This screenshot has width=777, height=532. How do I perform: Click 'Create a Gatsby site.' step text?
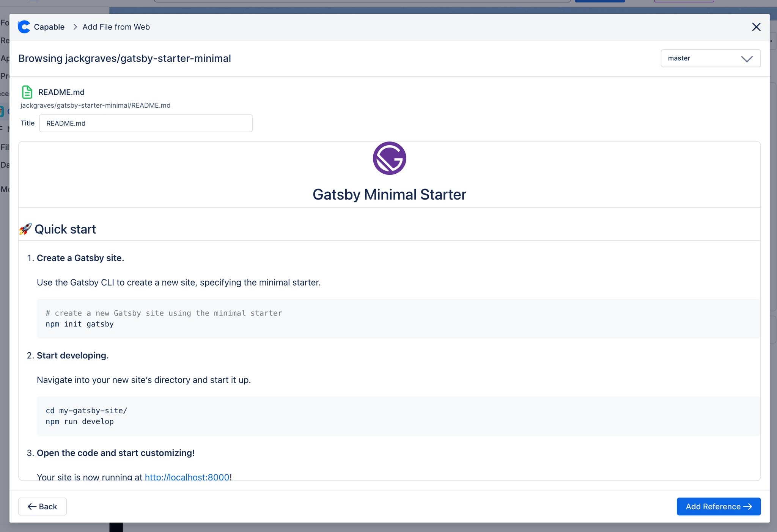point(80,258)
